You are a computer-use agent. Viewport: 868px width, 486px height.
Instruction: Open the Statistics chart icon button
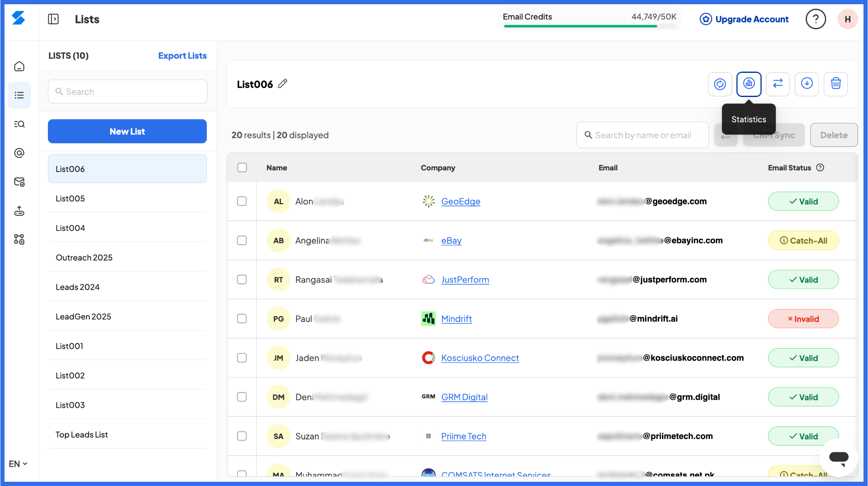click(749, 84)
